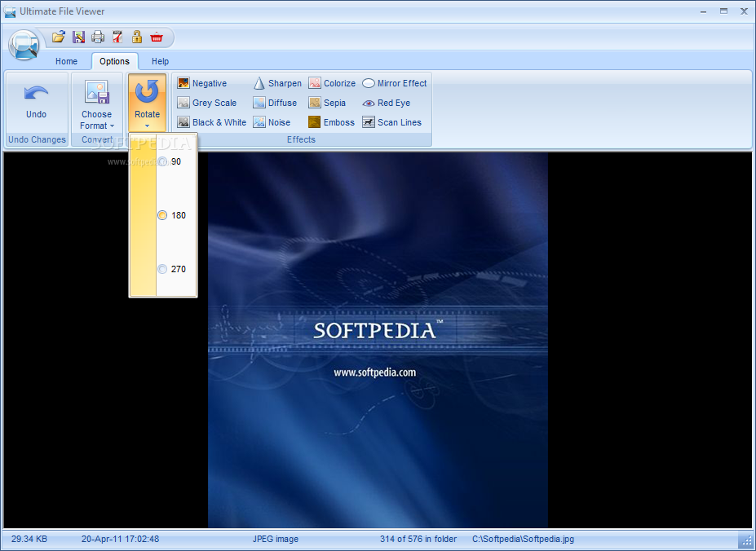Click the file path C:\Softpedia\Softpedia.jpg in status bar

[523, 539]
